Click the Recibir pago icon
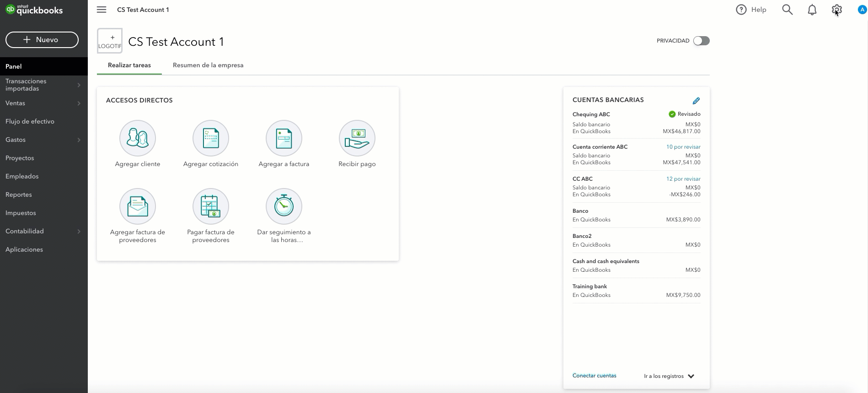 (x=357, y=138)
